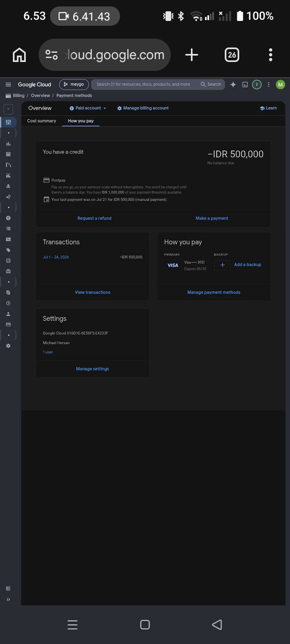
Task: Open new browser tab plus icon
Action: coord(192,55)
